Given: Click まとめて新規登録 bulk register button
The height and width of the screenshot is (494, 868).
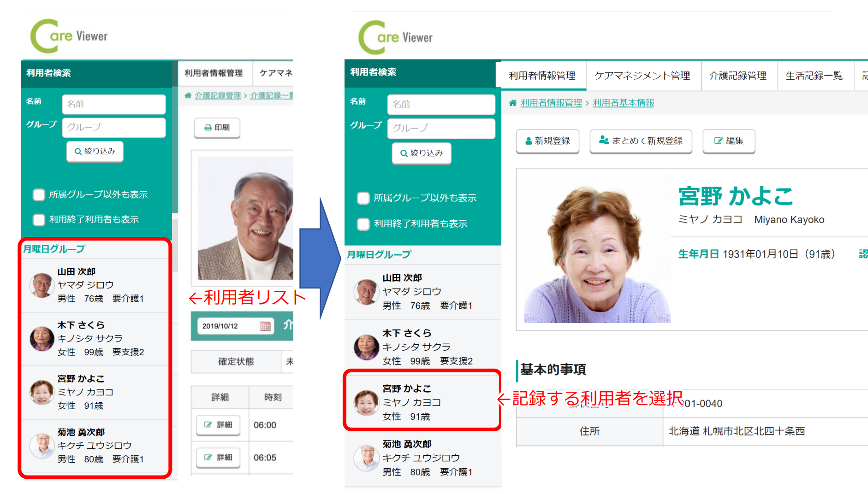Looking at the screenshot, I should (x=641, y=141).
